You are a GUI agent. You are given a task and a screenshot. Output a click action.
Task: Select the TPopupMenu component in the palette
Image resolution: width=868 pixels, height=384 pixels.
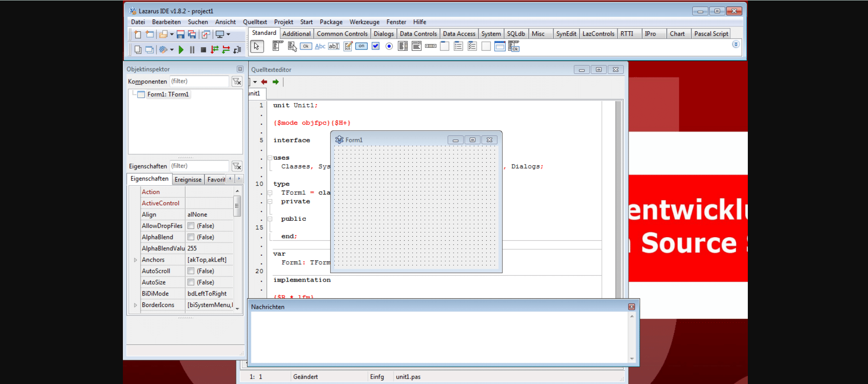pos(292,46)
